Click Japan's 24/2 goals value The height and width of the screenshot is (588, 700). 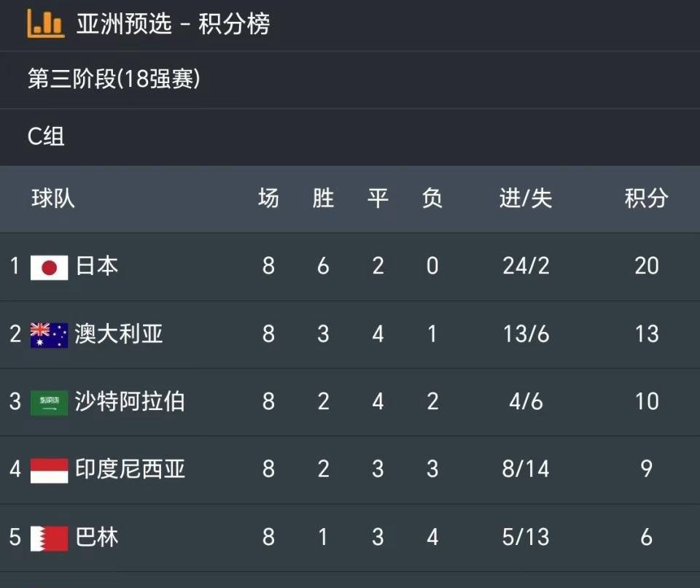[526, 266]
